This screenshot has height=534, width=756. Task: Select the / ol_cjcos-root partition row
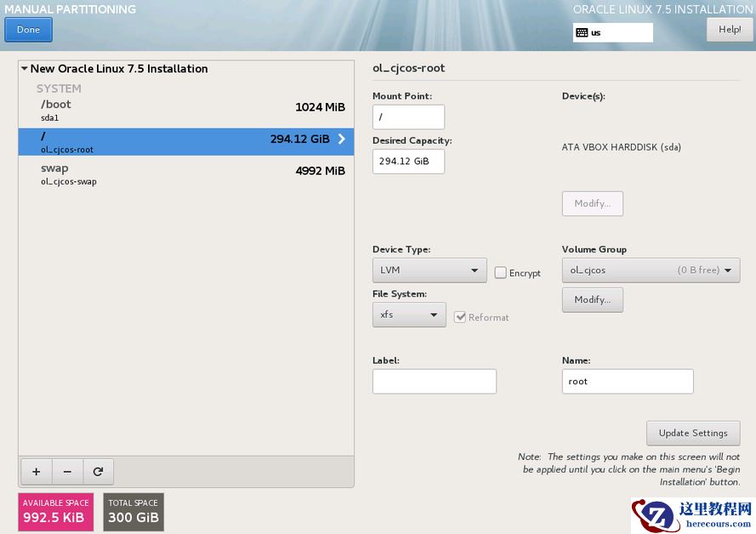pyautogui.click(x=186, y=142)
